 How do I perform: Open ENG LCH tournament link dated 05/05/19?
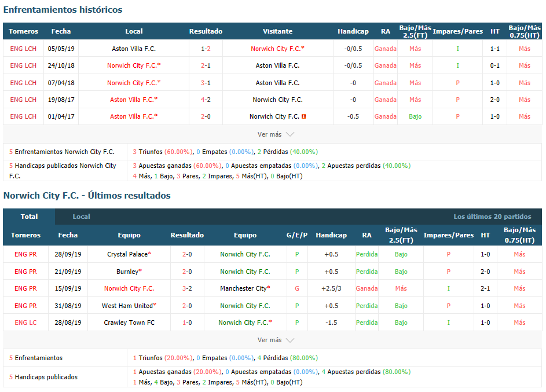(x=23, y=49)
